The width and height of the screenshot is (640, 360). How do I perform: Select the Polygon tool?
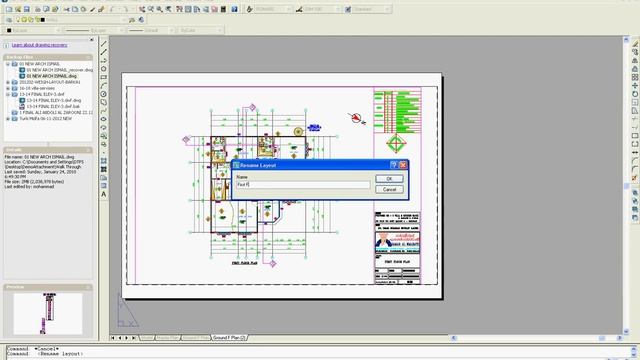[104, 69]
